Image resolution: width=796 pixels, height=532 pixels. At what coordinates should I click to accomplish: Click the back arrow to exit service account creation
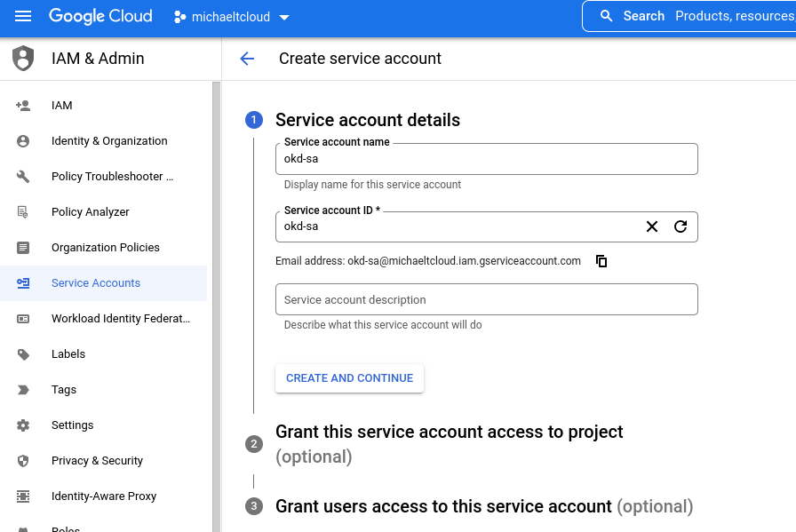pyautogui.click(x=247, y=59)
